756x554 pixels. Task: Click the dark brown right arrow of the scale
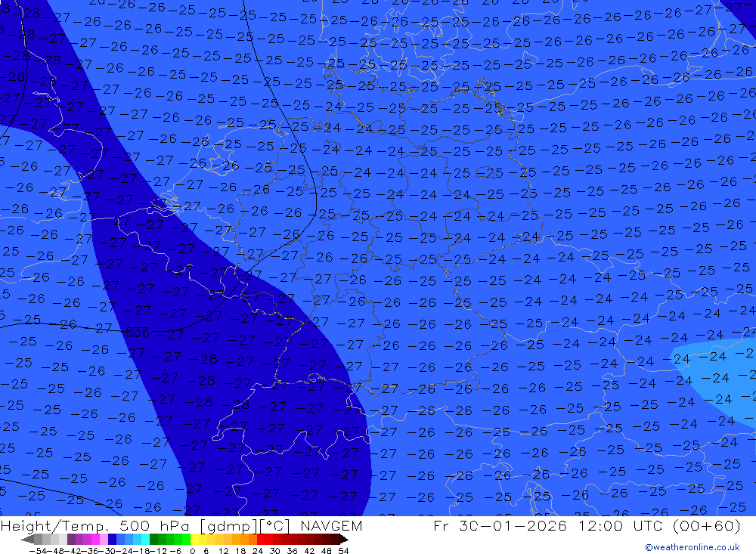pyautogui.click(x=343, y=540)
